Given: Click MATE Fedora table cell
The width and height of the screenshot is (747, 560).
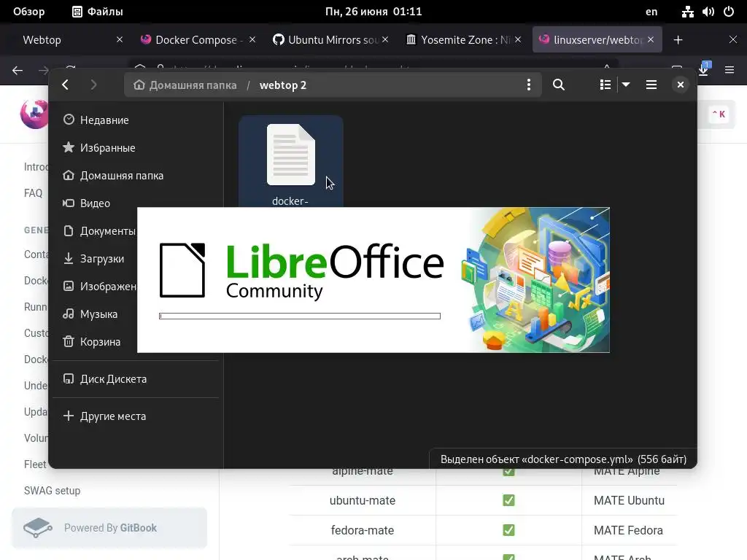Looking at the screenshot, I should pos(628,530).
